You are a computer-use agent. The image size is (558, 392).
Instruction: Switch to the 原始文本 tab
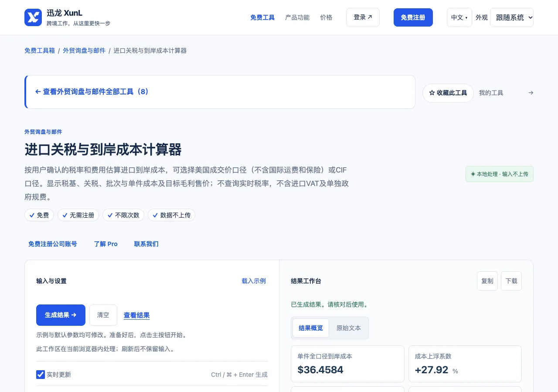349,328
